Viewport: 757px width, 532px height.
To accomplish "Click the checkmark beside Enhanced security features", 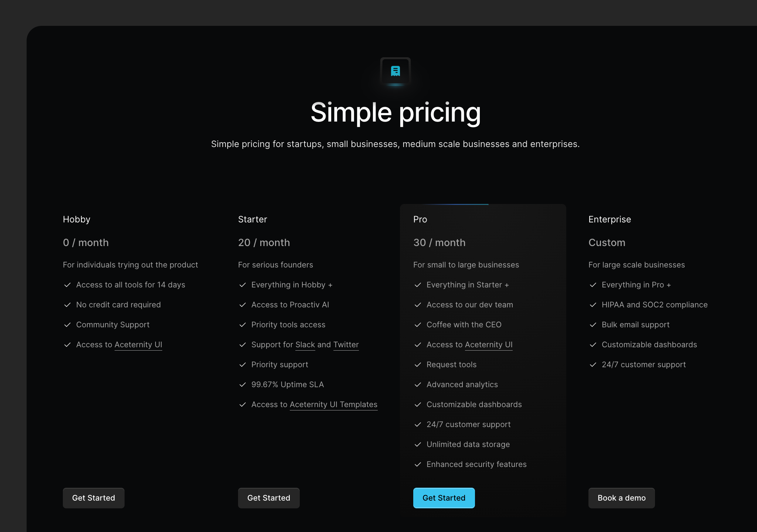I will click(x=418, y=464).
